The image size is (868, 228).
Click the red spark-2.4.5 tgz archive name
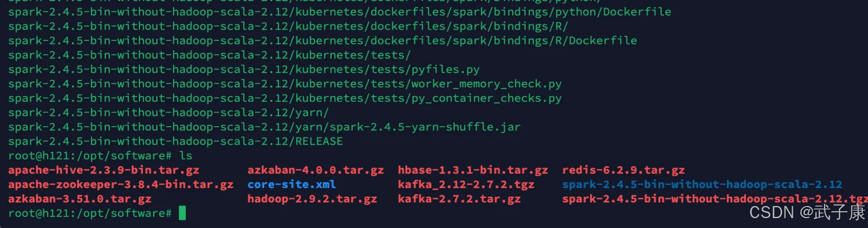coord(715,199)
